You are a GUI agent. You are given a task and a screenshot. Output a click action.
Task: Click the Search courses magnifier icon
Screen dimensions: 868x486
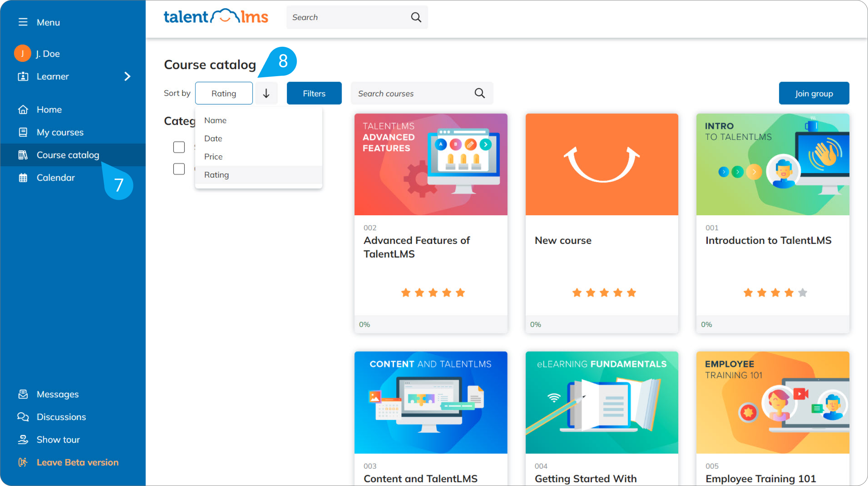click(x=480, y=93)
